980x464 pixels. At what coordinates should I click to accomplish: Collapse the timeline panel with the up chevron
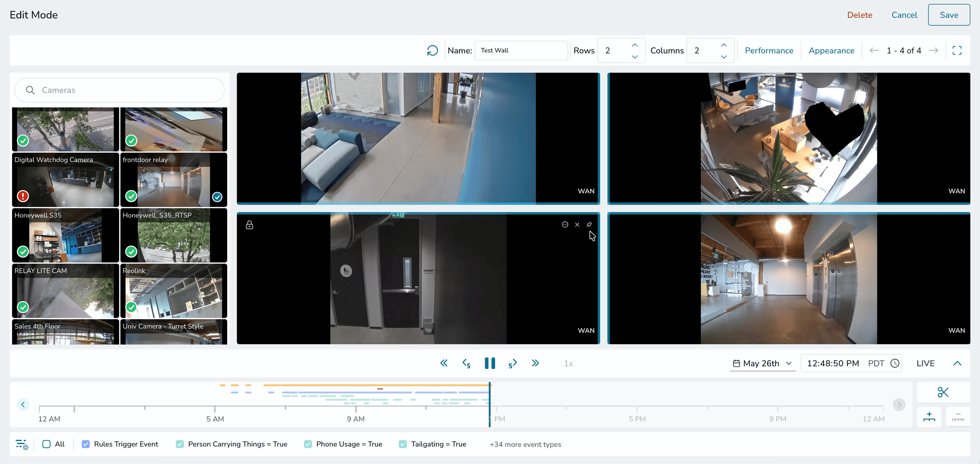point(957,363)
